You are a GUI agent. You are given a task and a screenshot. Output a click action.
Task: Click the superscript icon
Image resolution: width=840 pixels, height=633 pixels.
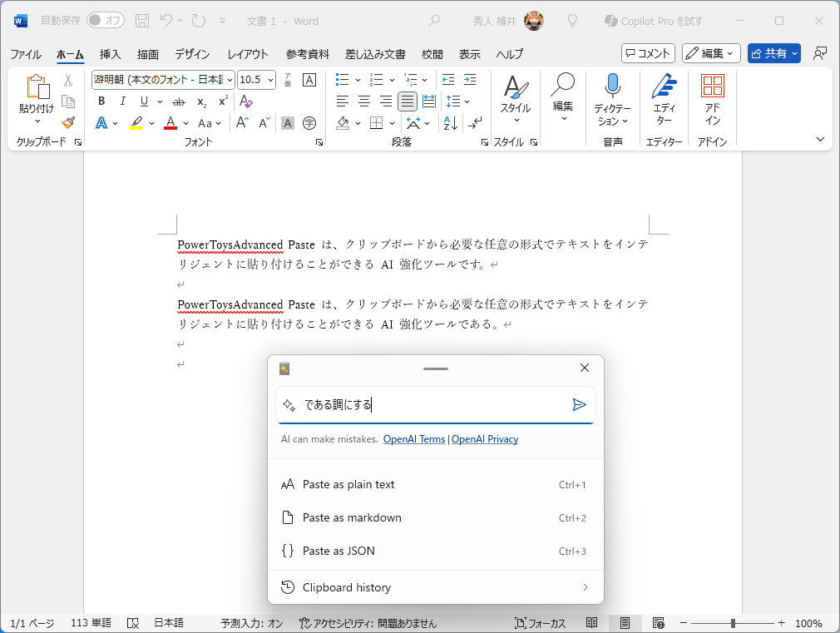(x=221, y=101)
